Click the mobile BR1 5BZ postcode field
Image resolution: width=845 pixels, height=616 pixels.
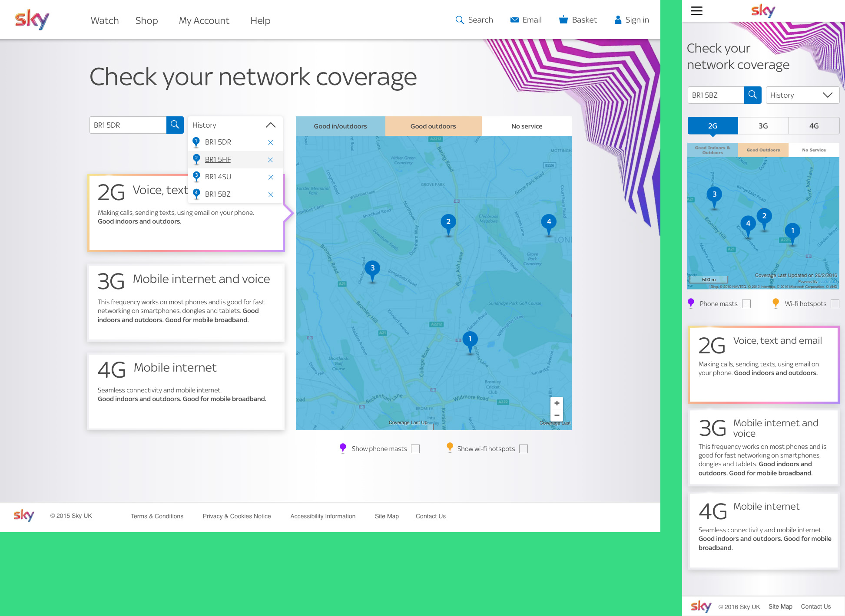tap(716, 95)
